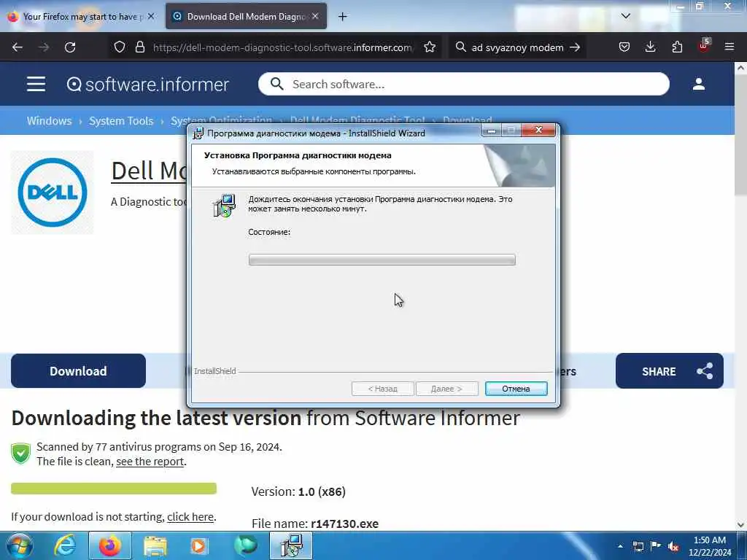Click the software.informer logo

[147, 85]
